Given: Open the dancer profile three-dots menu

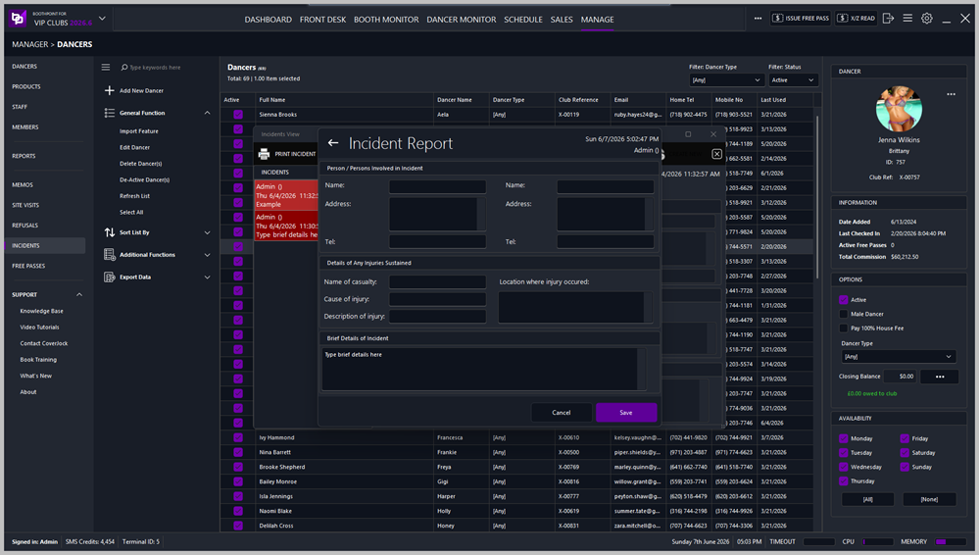Looking at the screenshot, I should (951, 94).
